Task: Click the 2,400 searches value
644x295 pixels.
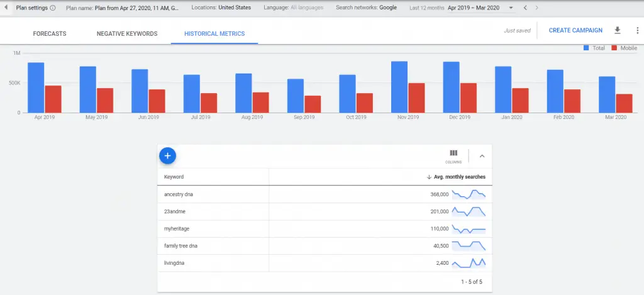Action: click(442, 264)
